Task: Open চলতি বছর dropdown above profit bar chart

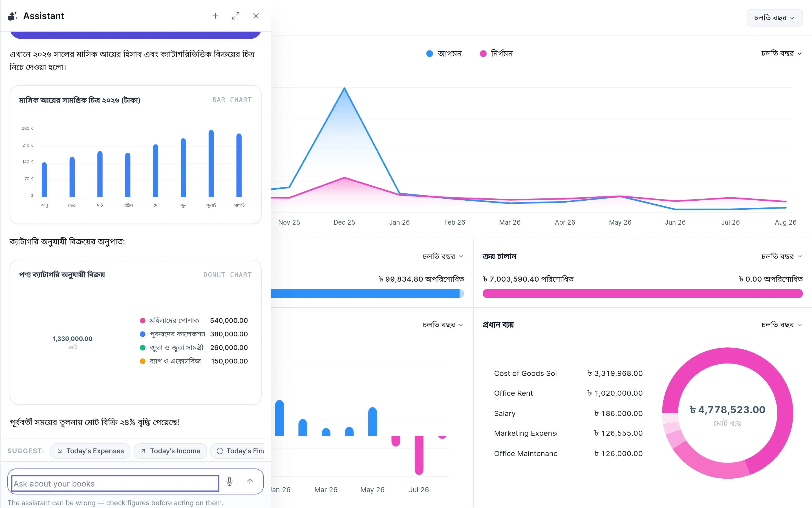Action: [443, 325]
